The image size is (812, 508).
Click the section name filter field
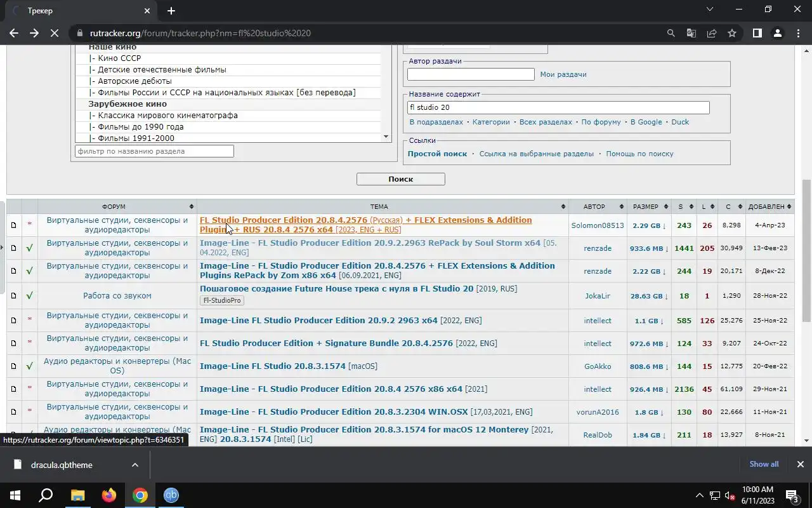pos(154,151)
